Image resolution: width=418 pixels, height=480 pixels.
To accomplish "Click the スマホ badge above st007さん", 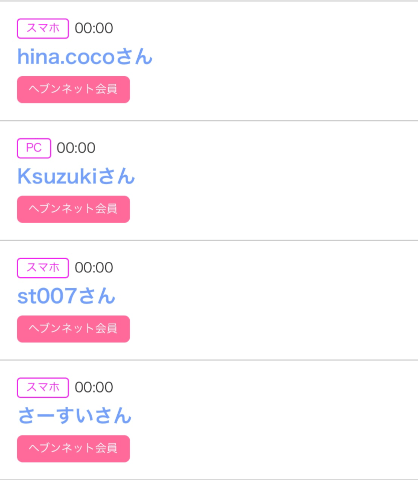I will coord(43,268).
